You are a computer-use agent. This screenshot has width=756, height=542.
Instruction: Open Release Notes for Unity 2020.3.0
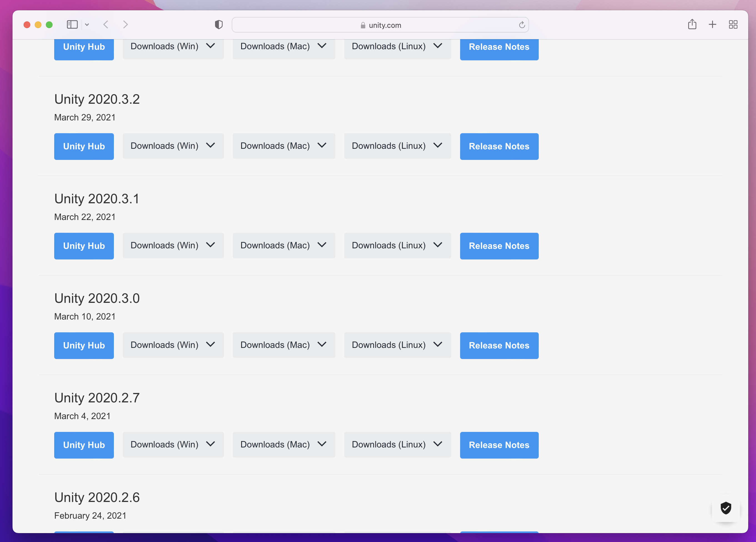[499, 345]
